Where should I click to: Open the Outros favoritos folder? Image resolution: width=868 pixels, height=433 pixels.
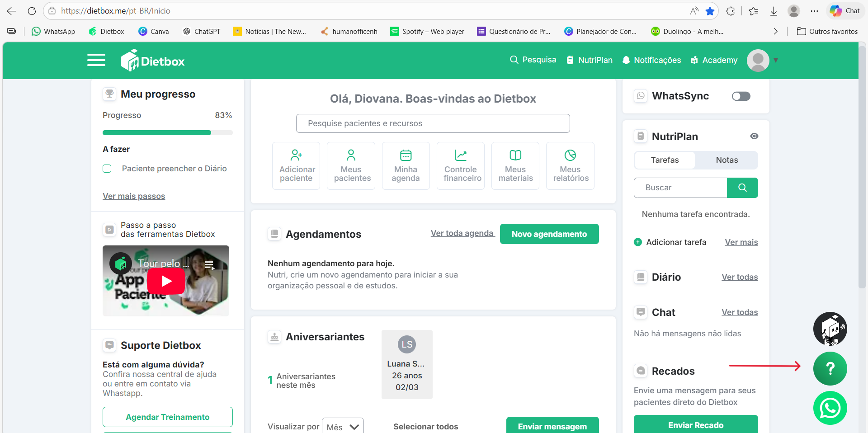[x=827, y=31]
